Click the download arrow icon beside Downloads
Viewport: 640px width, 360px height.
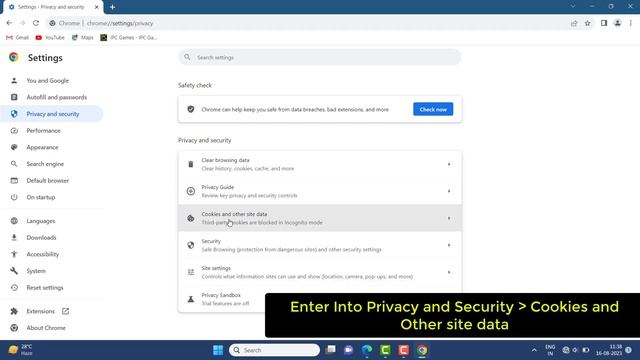[14, 238]
